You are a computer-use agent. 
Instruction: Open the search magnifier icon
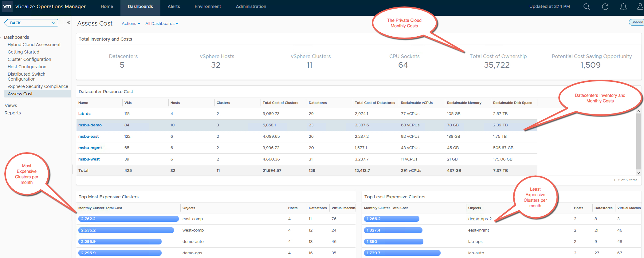pyautogui.click(x=587, y=7)
